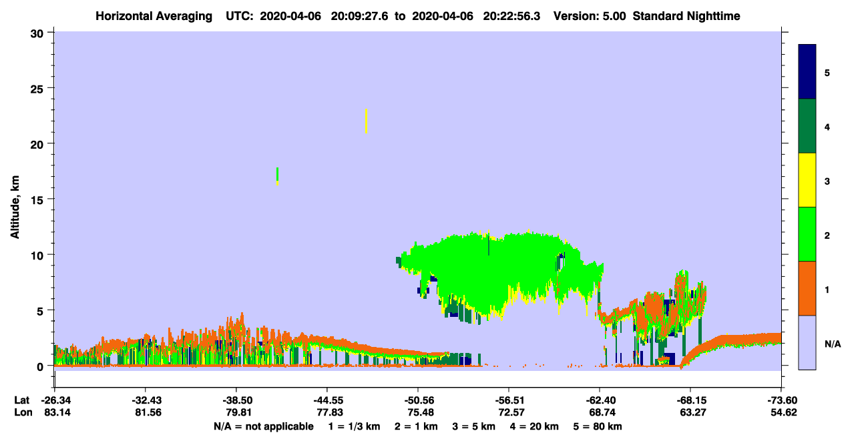Click the 'Lon' row label
868x445 pixels.
coord(22,413)
